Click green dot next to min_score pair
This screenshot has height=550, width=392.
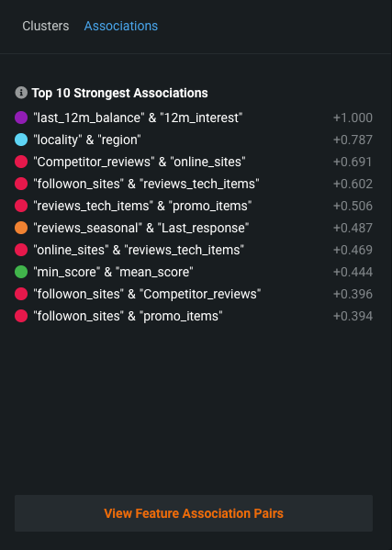click(x=21, y=272)
